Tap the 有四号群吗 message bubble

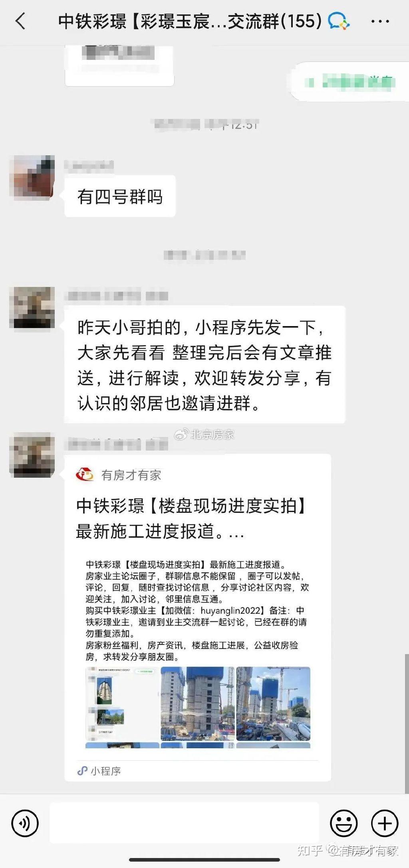pos(120,196)
